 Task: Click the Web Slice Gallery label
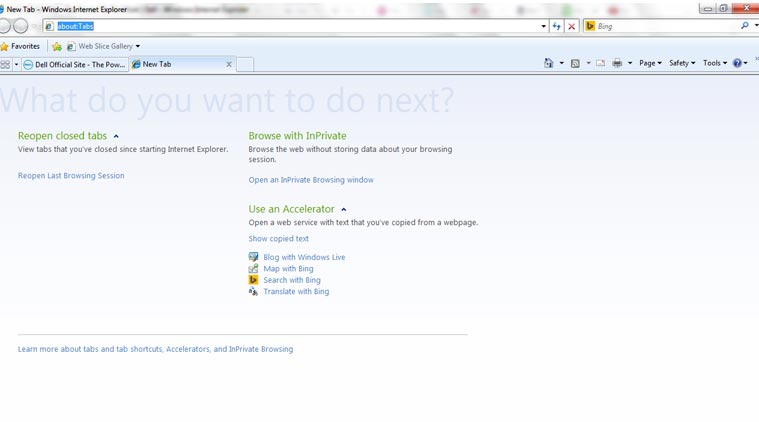(106, 46)
